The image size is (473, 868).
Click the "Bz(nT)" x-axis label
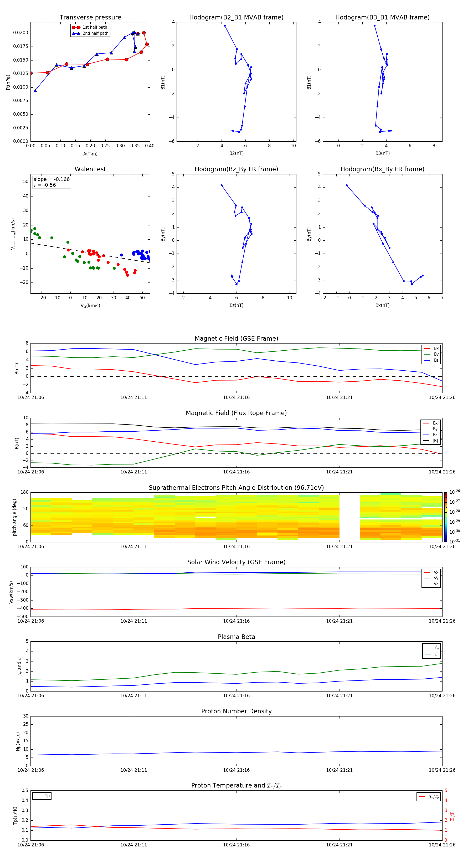[x=236, y=305]
